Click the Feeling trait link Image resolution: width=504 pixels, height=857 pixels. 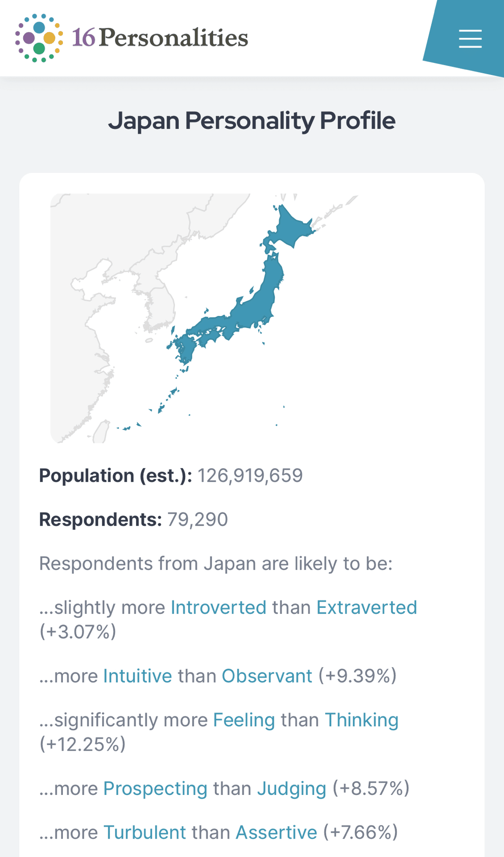point(244,720)
